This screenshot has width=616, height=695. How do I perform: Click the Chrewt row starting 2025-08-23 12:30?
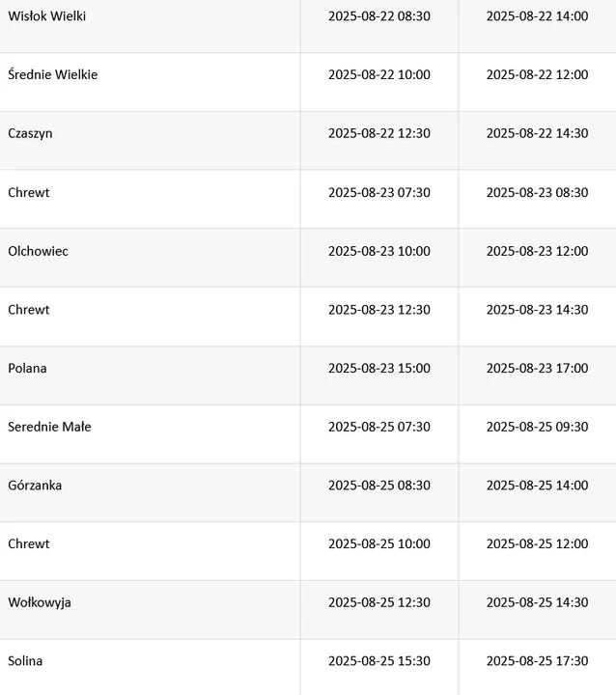click(308, 317)
